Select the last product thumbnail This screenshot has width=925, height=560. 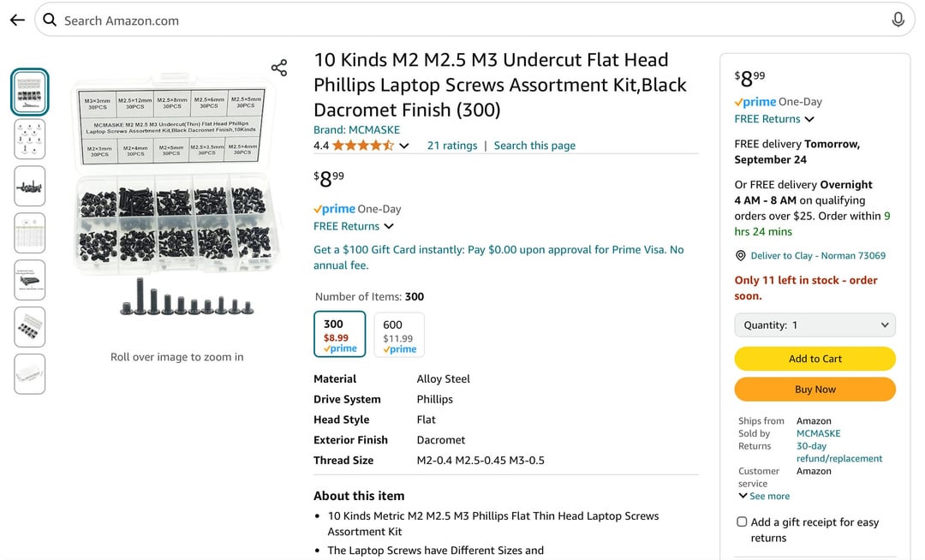click(x=30, y=373)
